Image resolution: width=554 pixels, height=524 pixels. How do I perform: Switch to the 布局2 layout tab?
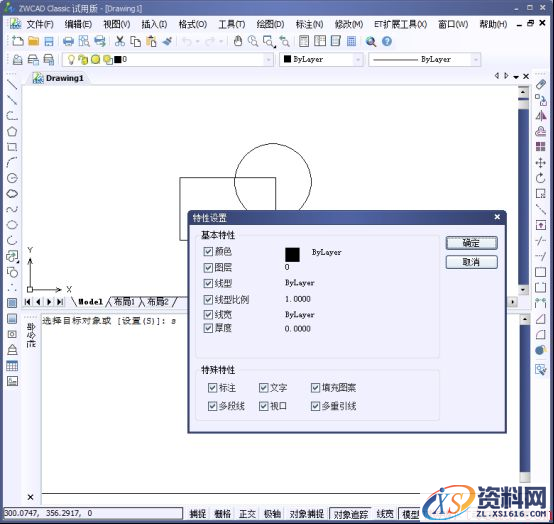[x=158, y=302]
